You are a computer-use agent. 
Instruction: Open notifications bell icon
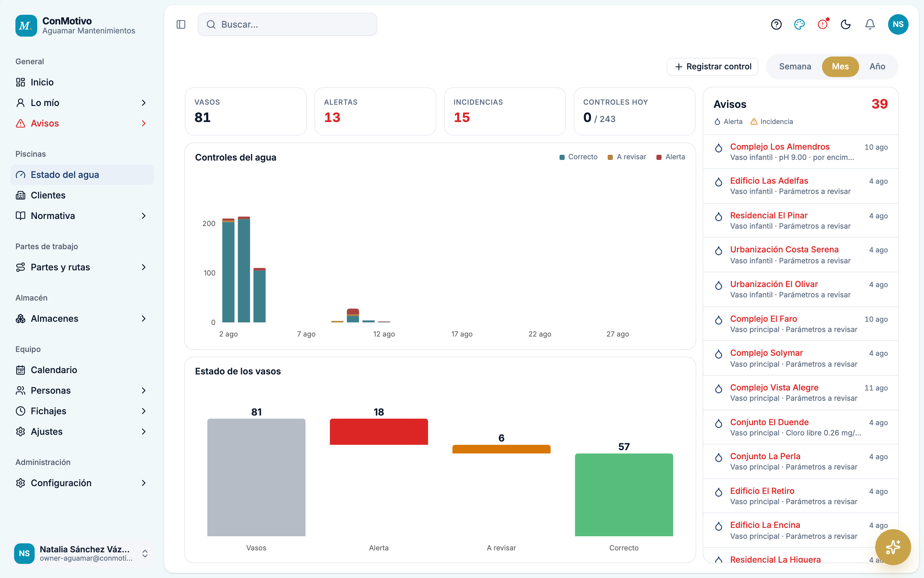870,24
